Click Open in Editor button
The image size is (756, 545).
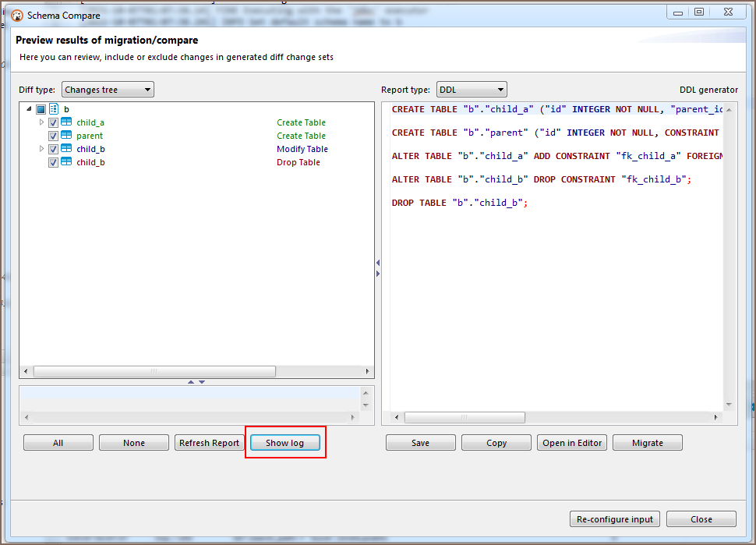[x=572, y=443]
